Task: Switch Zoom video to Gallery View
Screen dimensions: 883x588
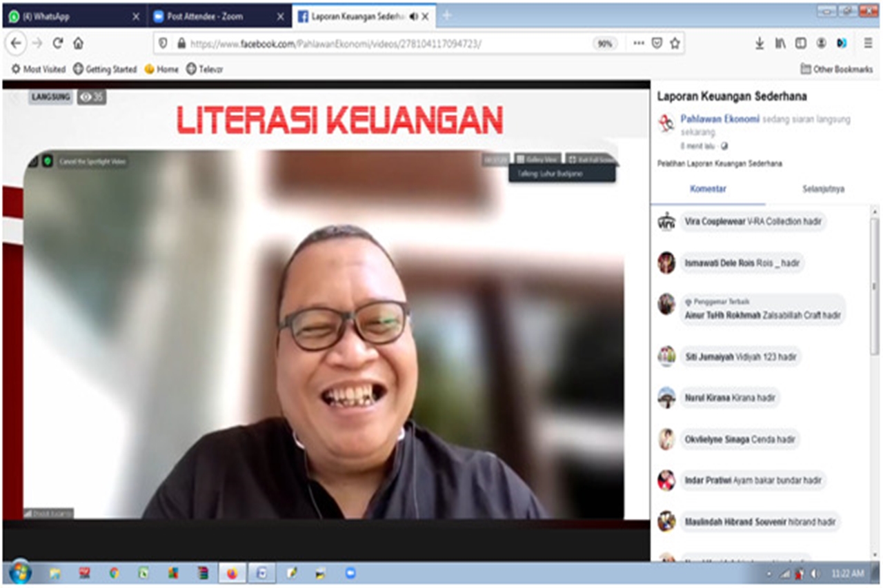Action: [537, 159]
